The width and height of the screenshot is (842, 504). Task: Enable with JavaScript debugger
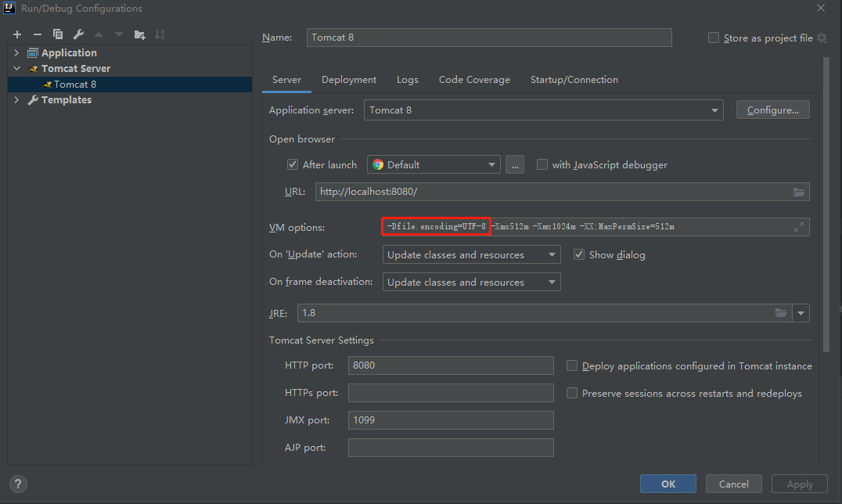[542, 164]
